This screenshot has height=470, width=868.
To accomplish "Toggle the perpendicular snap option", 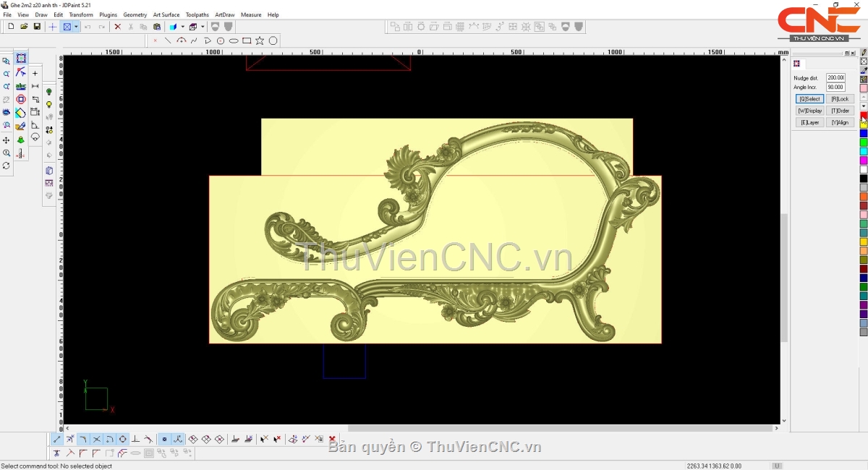I will pos(135,439).
